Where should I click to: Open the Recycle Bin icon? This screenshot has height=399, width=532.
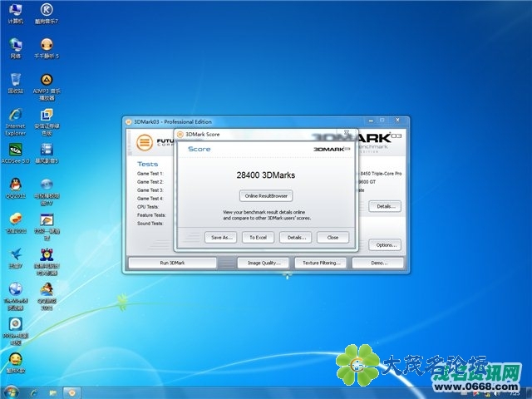[x=15, y=83]
